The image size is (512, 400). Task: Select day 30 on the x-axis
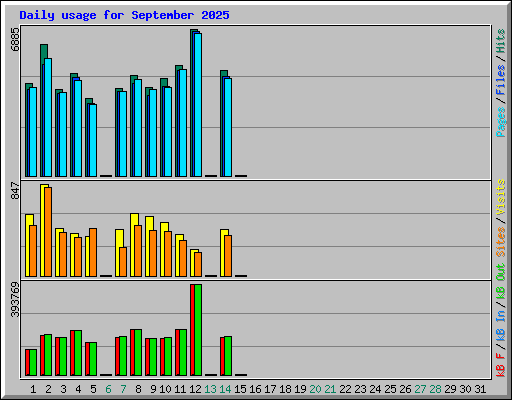click(x=465, y=389)
